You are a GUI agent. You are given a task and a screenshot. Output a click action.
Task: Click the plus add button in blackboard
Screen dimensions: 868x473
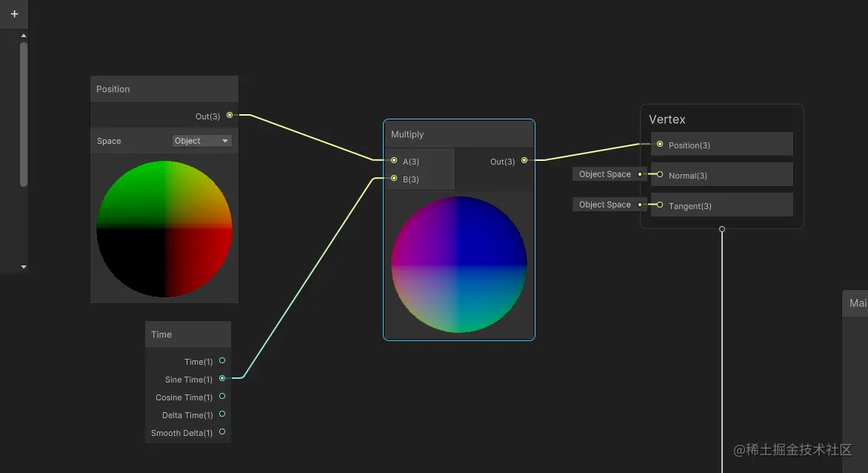click(x=14, y=14)
